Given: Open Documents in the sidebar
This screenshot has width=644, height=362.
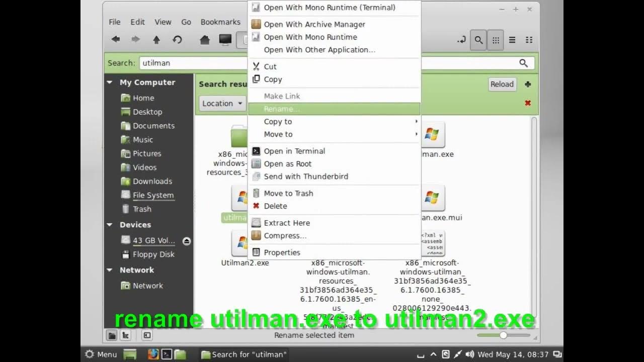Looking at the screenshot, I should [153, 126].
